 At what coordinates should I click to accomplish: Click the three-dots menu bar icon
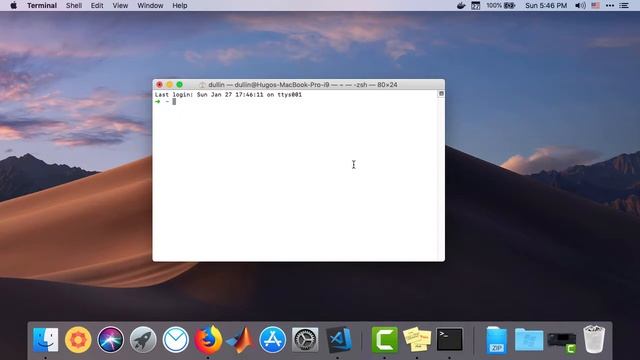click(x=610, y=5)
